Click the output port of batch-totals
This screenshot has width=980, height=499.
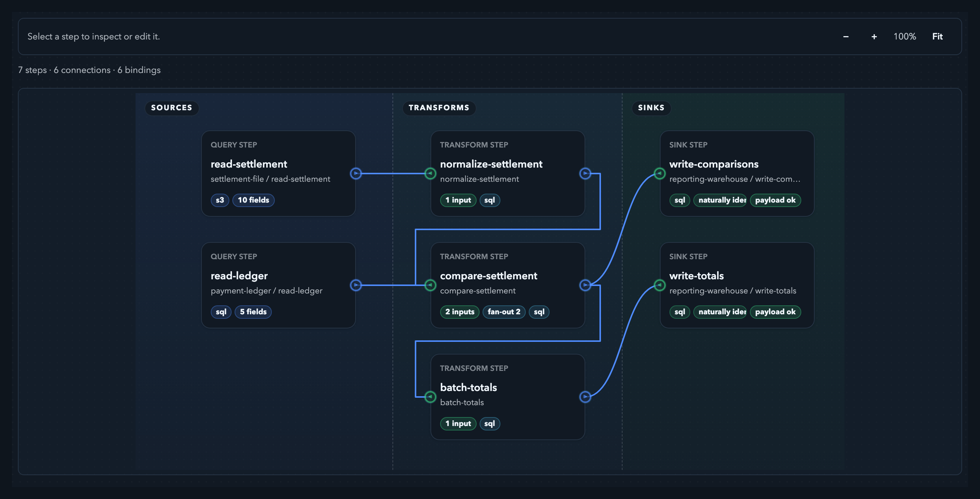click(585, 397)
